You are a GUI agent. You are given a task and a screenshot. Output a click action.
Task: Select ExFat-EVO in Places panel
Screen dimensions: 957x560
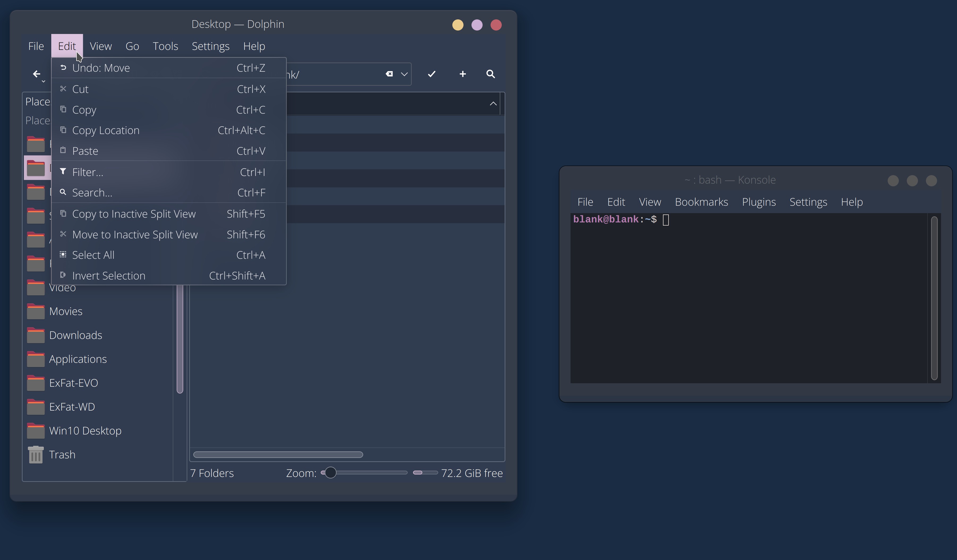[x=98, y=383]
